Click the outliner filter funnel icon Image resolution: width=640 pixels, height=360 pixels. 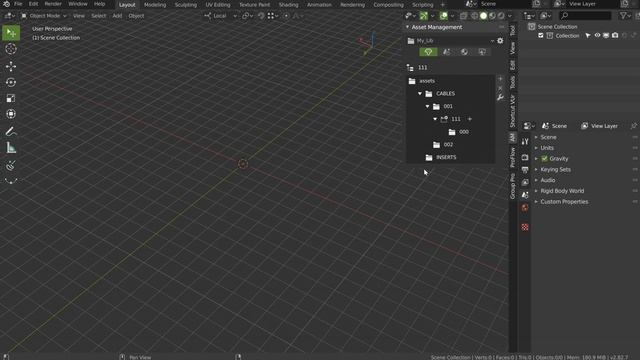tap(623, 16)
